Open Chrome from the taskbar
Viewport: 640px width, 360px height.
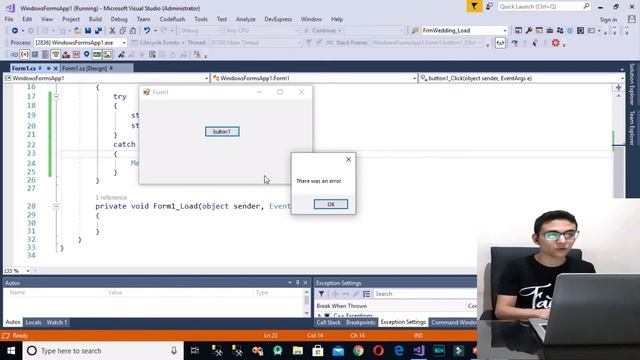pyautogui.click(x=358, y=351)
